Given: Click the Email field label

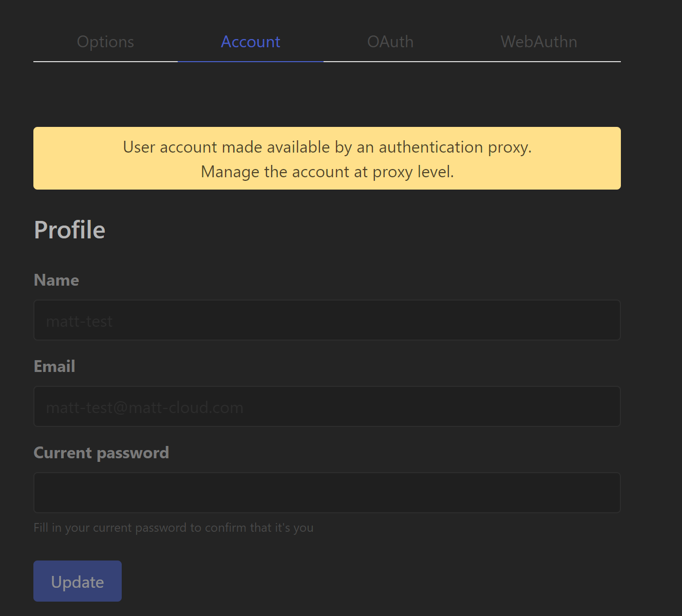Looking at the screenshot, I should pos(54,366).
